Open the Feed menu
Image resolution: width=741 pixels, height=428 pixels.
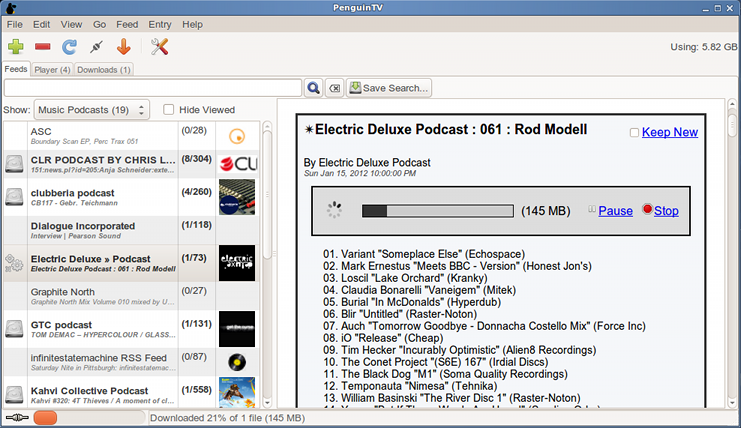pos(127,24)
